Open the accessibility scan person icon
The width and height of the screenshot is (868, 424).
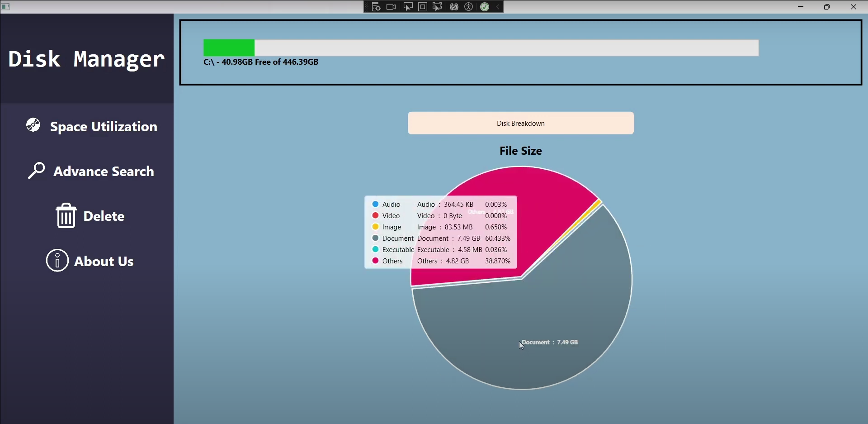pos(469,7)
